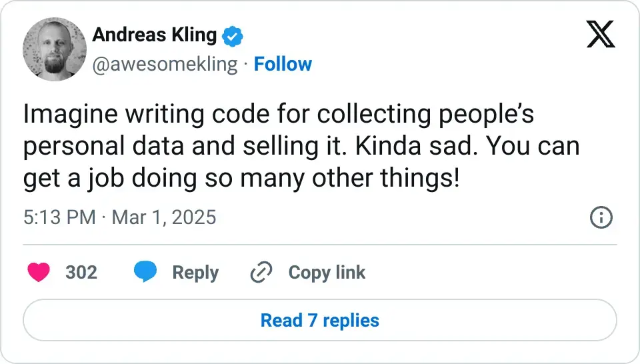The height and width of the screenshot is (364, 640).
Task: Open the @awesomekling handle link
Action: 165,64
